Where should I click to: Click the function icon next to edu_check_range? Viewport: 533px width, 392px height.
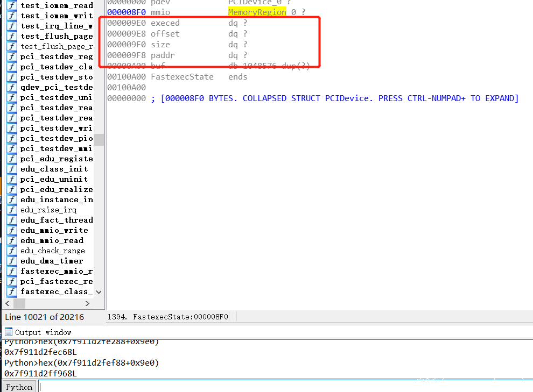click(11, 251)
